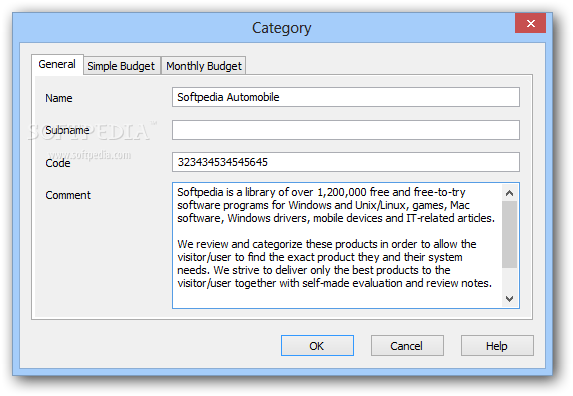
Task: Click the Comment scrollbar down arrow
Action: pos(509,298)
